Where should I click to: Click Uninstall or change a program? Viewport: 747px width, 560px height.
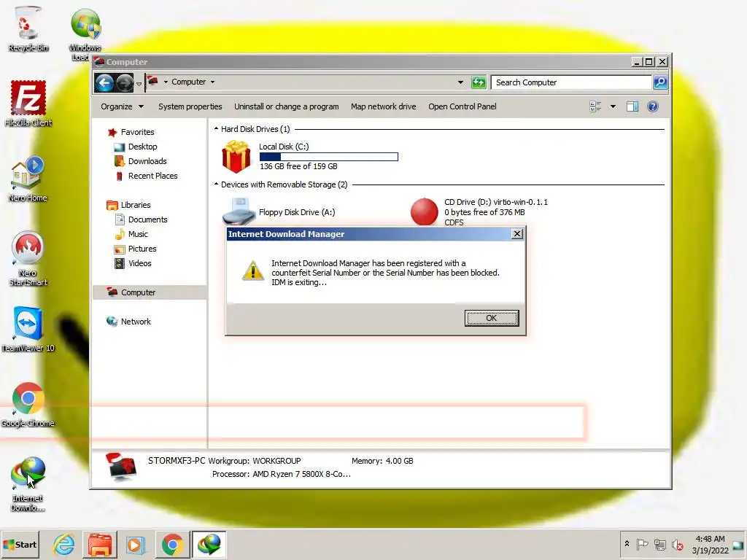[x=286, y=106]
